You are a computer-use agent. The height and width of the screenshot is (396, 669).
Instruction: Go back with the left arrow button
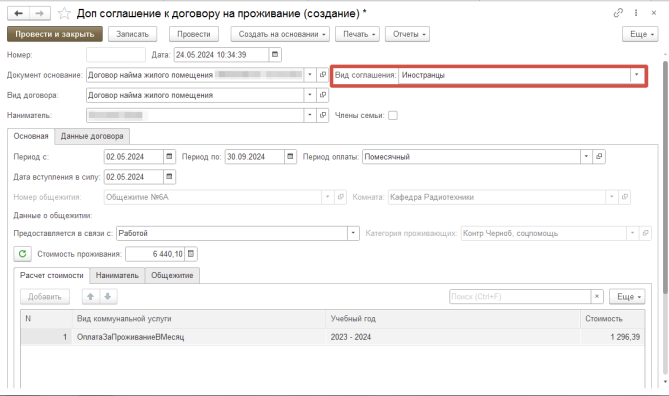pos(18,14)
